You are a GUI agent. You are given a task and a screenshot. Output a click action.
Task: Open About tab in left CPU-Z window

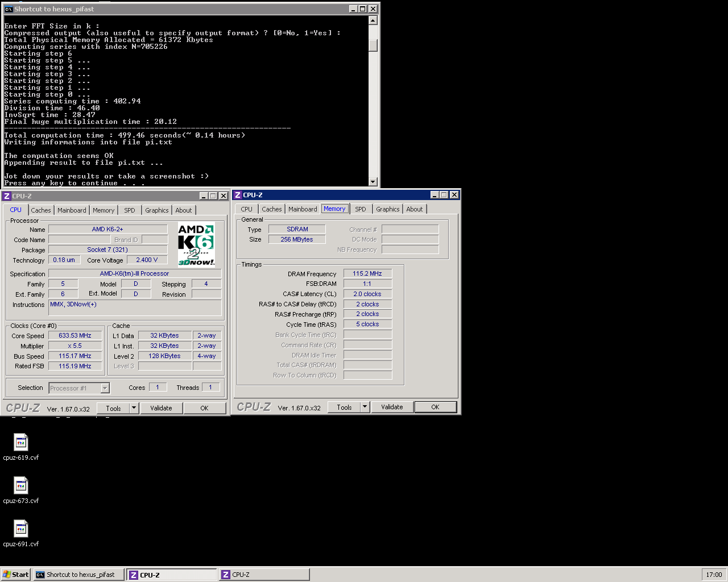[x=184, y=210]
